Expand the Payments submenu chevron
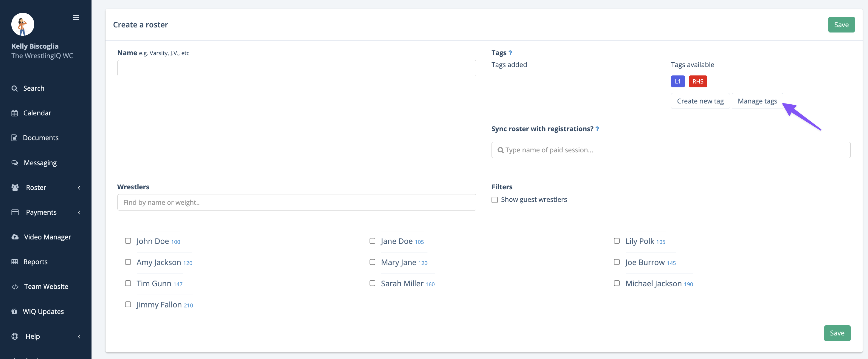This screenshot has width=868, height=359. [79, 212]
